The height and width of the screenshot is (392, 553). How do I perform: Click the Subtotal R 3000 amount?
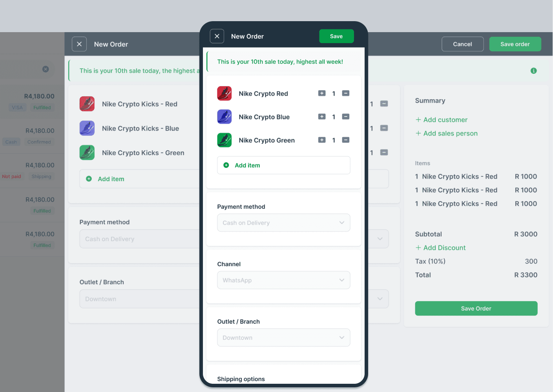526,234
